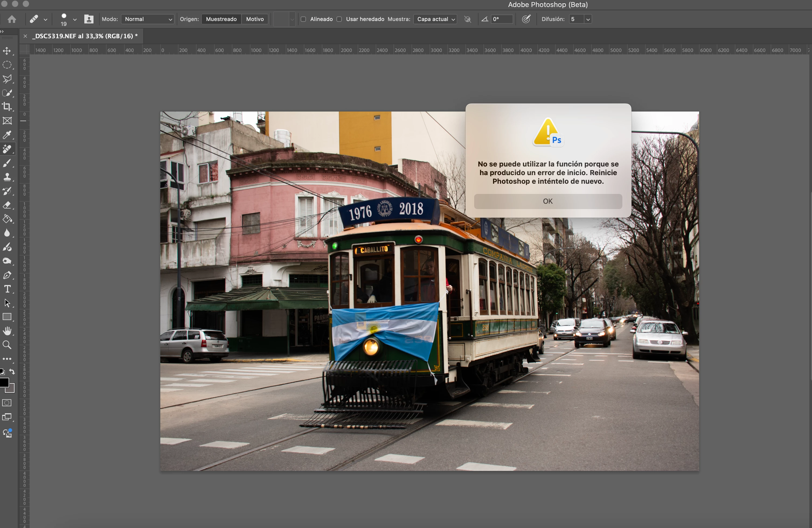Enable the Alineado checkbox
812x528 pixels.
coord(303,19)
